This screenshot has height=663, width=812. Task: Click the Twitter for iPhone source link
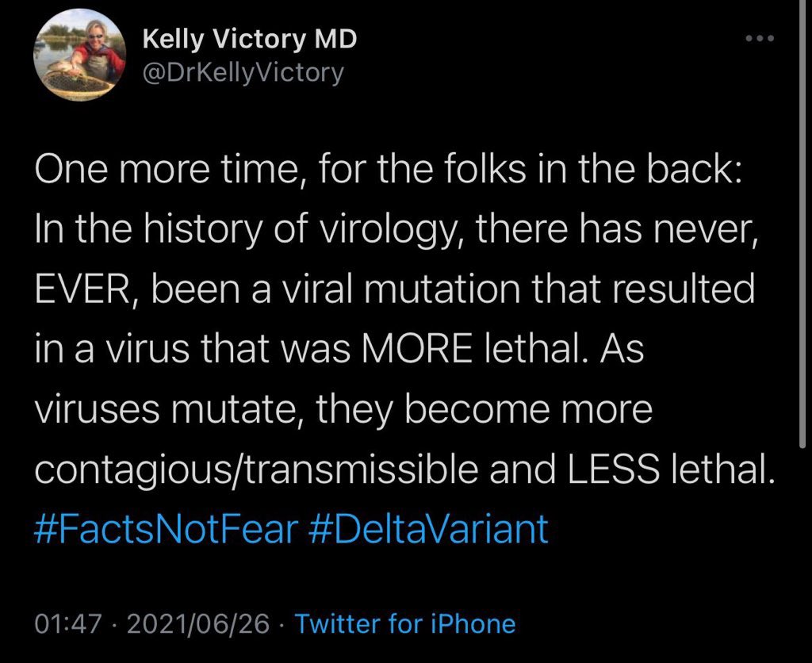[404, 623]
